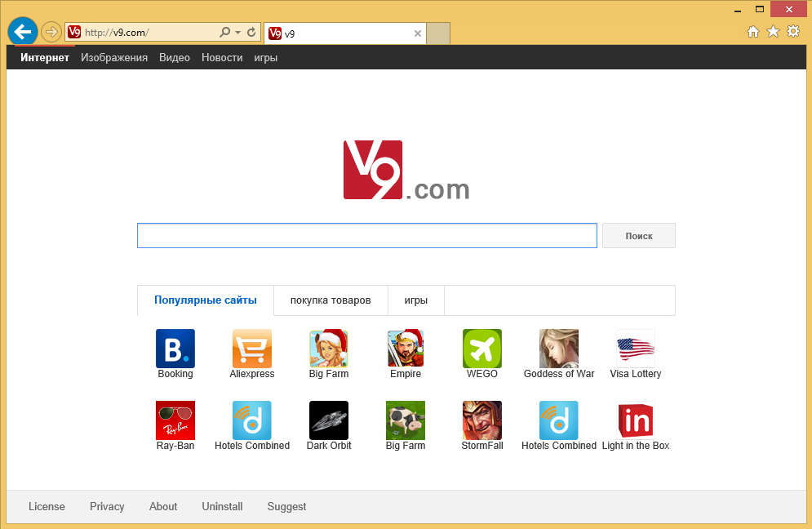Select the Интернет item in the top navigation
Viewport: 812px width, 529px height.
[x=45, y=57]
